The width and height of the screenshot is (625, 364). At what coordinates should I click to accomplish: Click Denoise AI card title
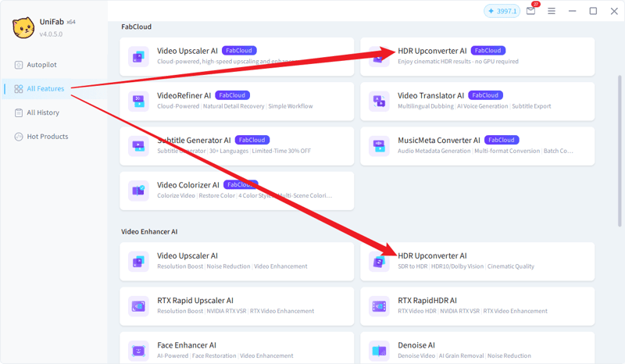tap(416, 345)
